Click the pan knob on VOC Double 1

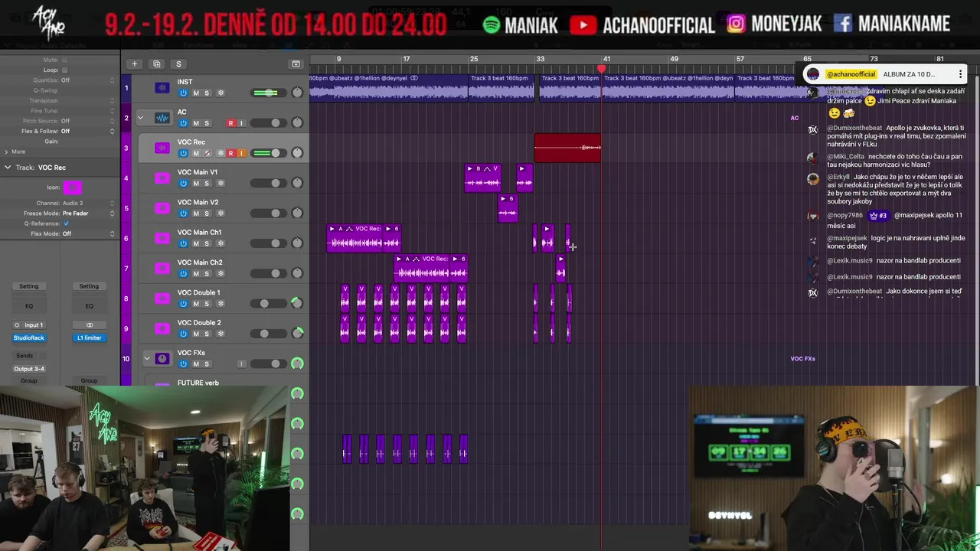(297, 303)
